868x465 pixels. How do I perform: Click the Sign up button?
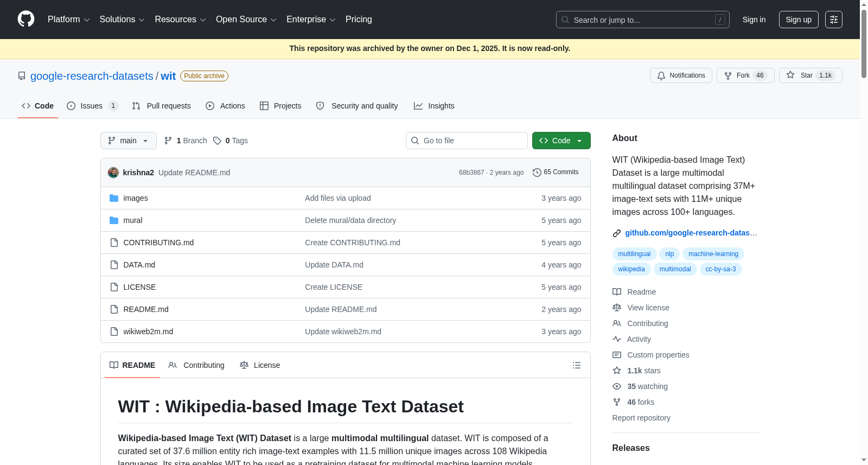(799, 20)
